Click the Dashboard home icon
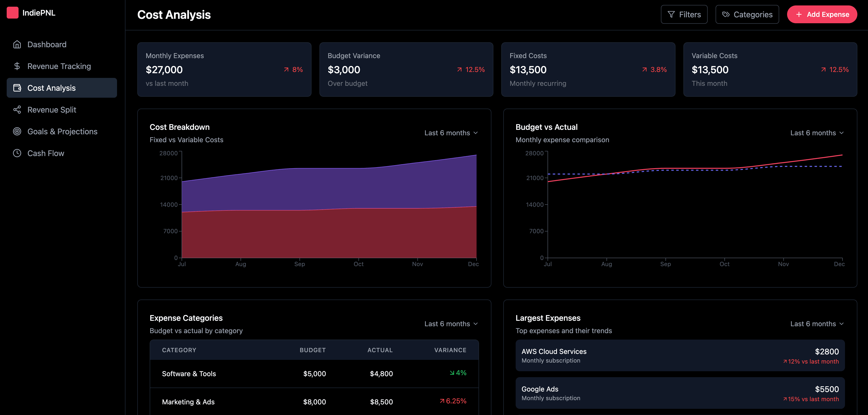868x415 pixels. point(17,45)
